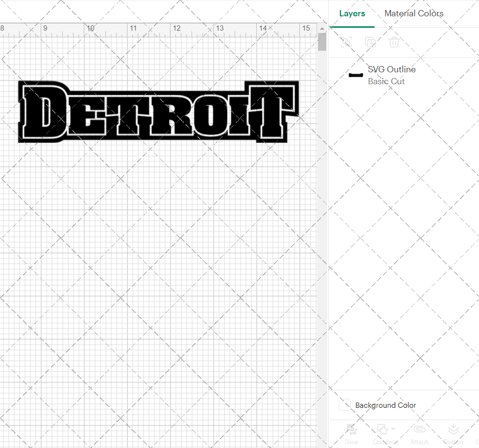This screenshot has height=448, width=479.
Task: Click the canvas scrollbar up arrow
Action: 322,28
